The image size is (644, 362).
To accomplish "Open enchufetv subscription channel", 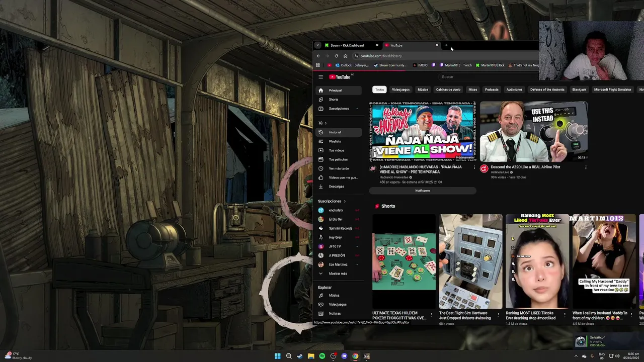I will (x=339, y=210).
